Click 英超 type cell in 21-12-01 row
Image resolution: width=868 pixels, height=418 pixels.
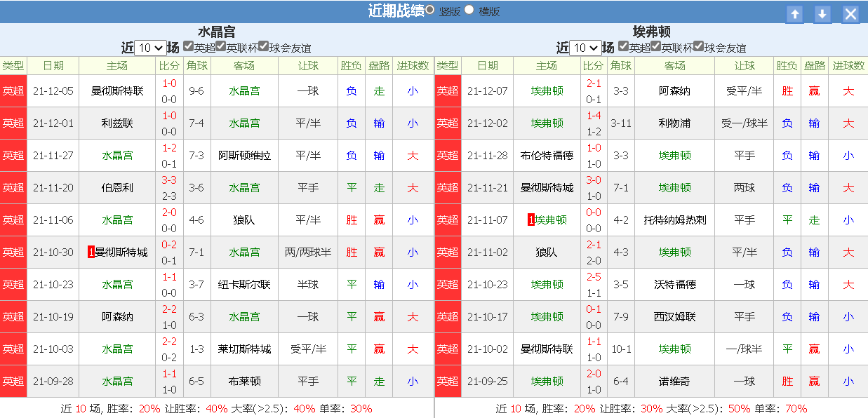coord(13,123)
